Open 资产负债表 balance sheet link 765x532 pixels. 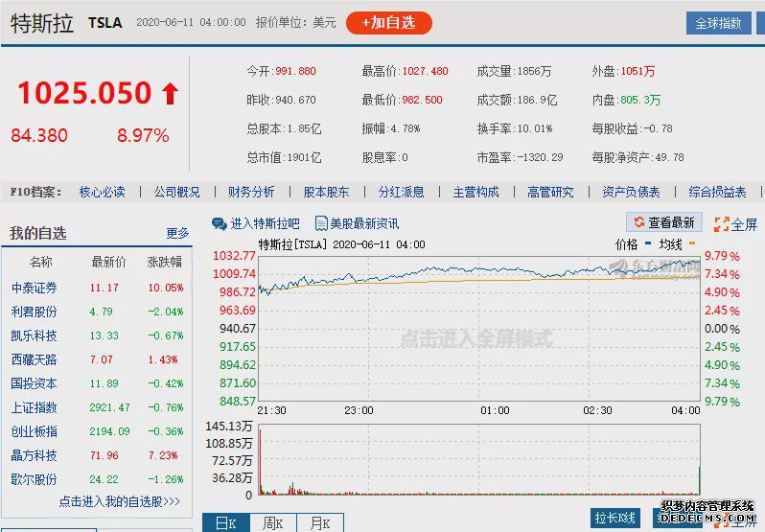631,192
